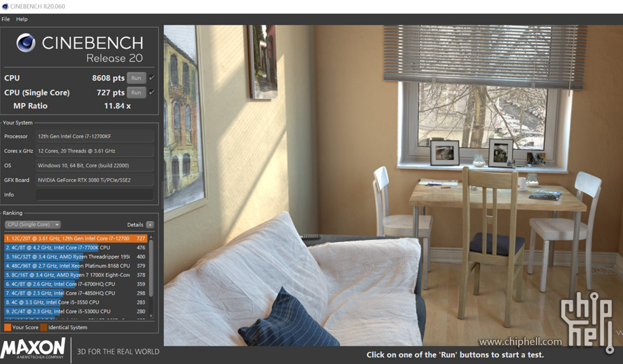Click the ranking list scrollbar thumb
This screenshot has width=623, height=364.
[151, 268]
